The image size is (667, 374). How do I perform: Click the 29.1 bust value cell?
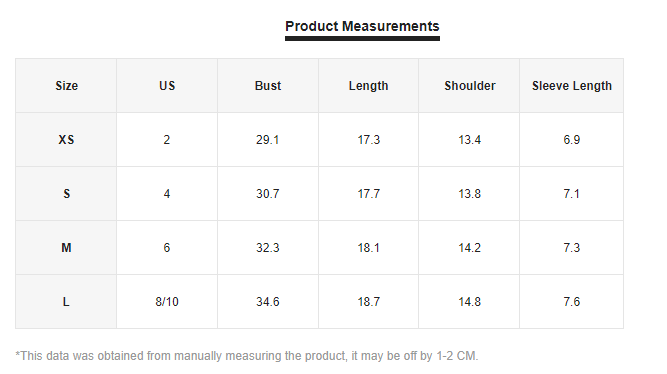(x=268, y=140)
